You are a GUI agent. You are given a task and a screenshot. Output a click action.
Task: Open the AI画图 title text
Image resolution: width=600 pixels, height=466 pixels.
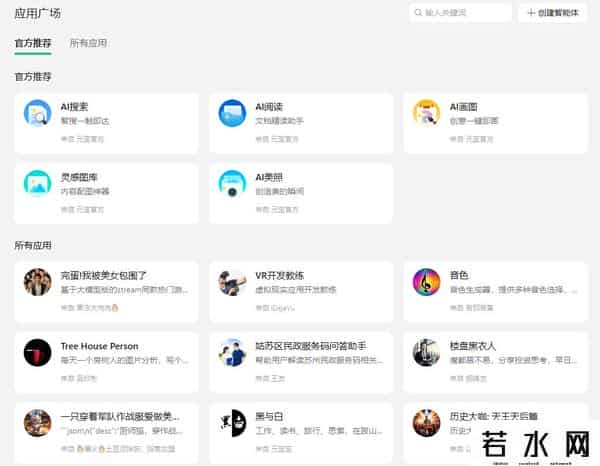(463, 107)
